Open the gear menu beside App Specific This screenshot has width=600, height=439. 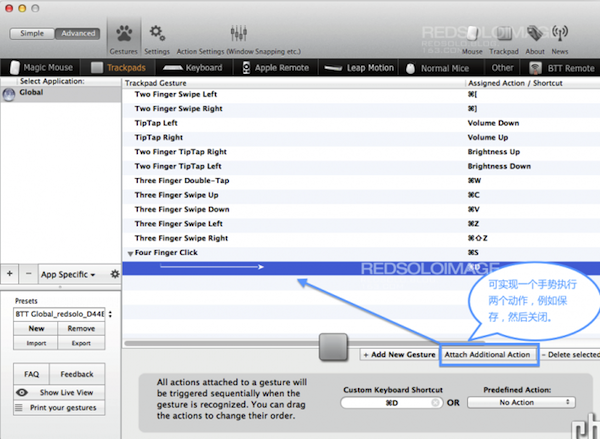pos(114,274)
